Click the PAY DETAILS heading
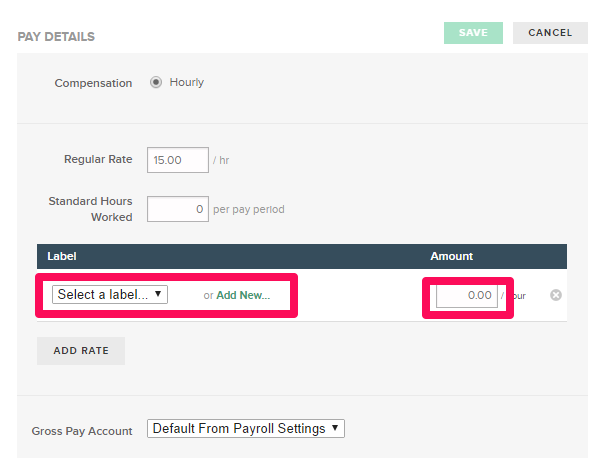The height and width of the screenshot is (464, 604). (56, 37)
